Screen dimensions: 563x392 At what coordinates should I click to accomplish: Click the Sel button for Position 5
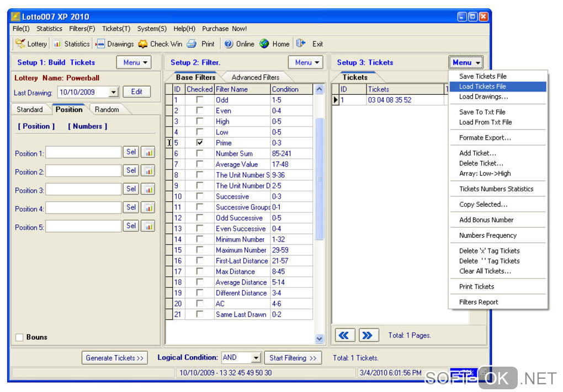coord(131,226)
